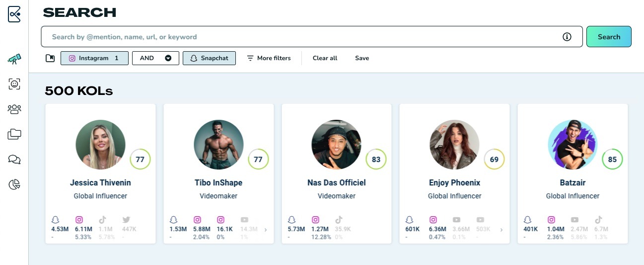This screenshot has width=644, height=265.
Task: Open the pie chart reports icon in sidebar
Action: (x=14, y=185)
